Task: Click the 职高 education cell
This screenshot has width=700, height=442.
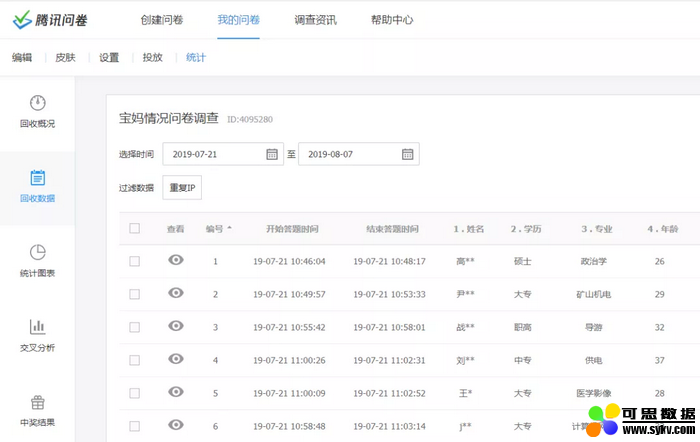Action: [523, 327]
